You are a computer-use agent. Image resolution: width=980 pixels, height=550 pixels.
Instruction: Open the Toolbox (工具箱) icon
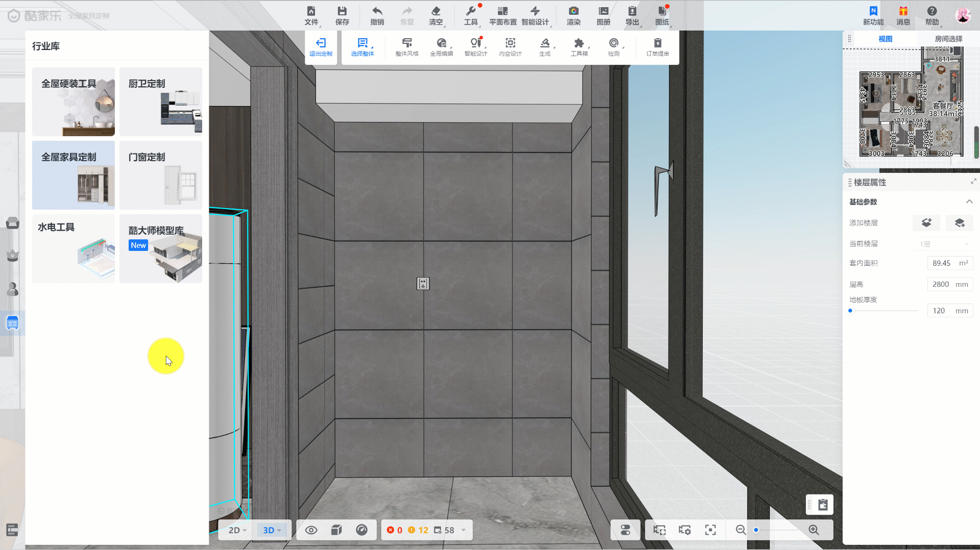point(579,46)
